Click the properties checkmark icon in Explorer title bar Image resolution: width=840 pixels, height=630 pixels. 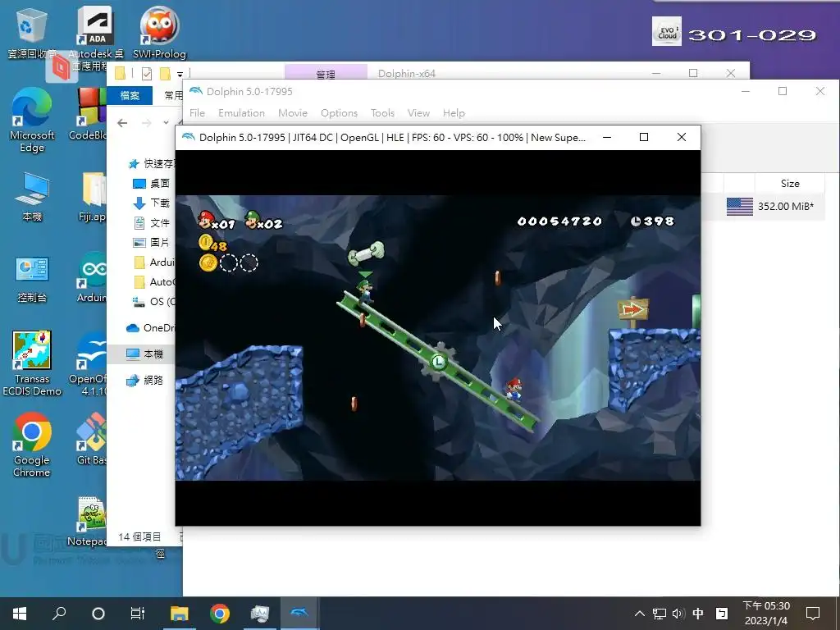point(147,73)
